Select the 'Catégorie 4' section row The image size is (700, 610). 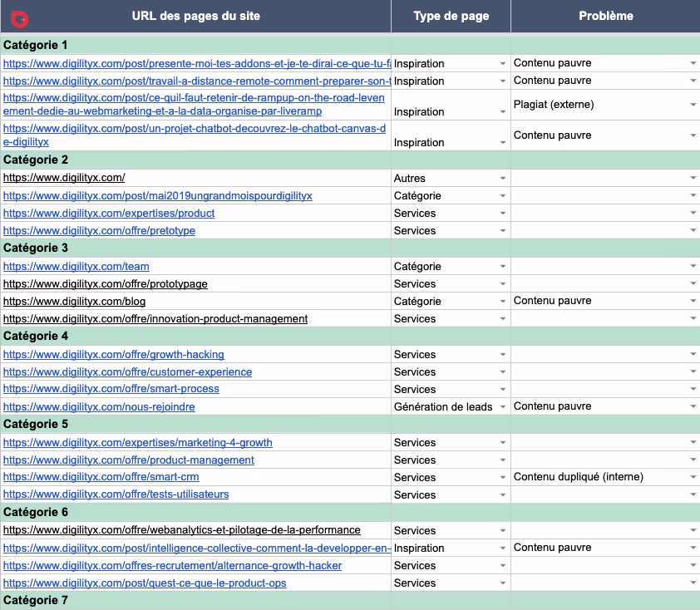point(350,336)
